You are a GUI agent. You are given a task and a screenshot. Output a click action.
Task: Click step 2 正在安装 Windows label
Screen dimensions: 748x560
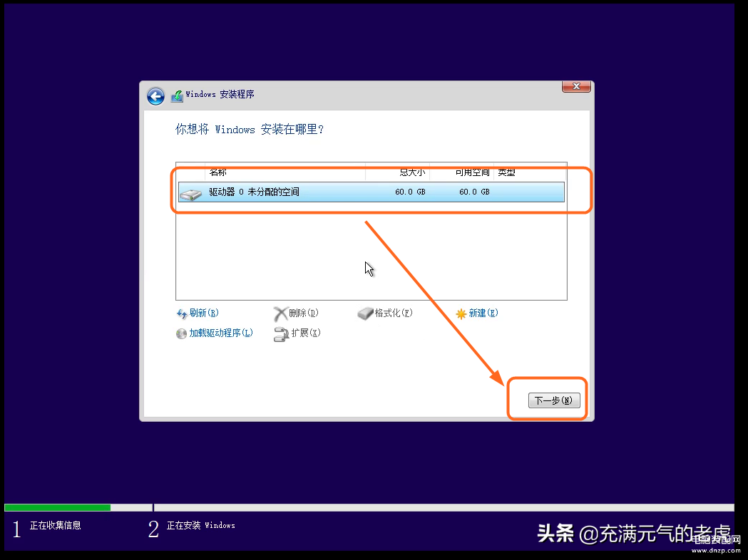point(200,526)
